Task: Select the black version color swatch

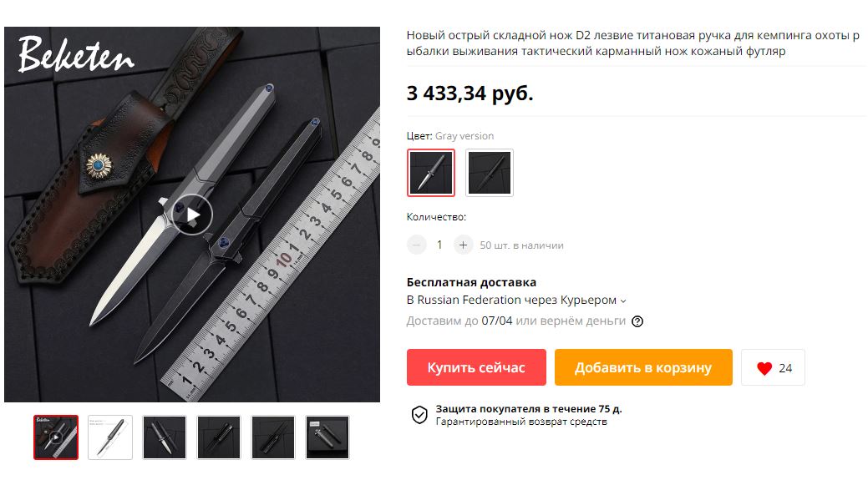Action: point(490,173)
